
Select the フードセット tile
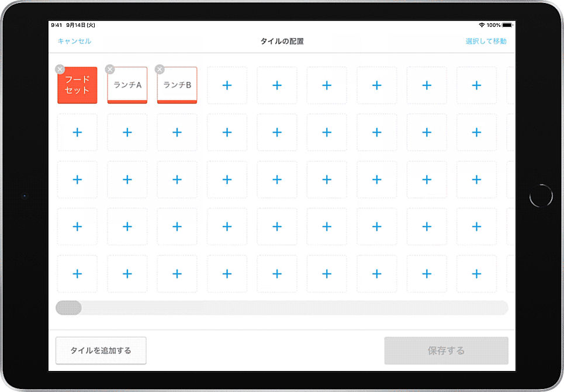click(77, 86)
